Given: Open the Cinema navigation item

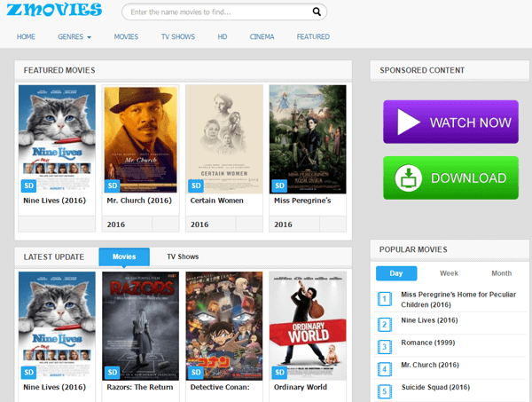Looking at the screenshot, I should [x=262, y=36].
